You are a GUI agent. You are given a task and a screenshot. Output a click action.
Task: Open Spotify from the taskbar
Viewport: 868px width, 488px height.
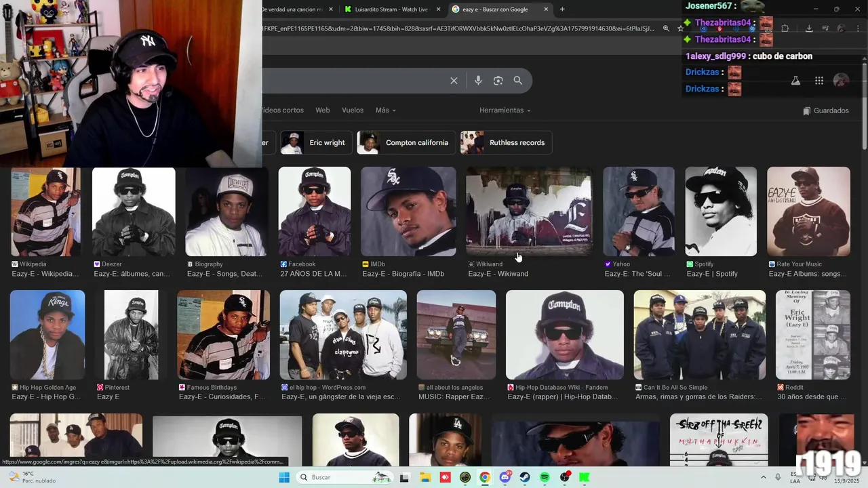point(545,477)
